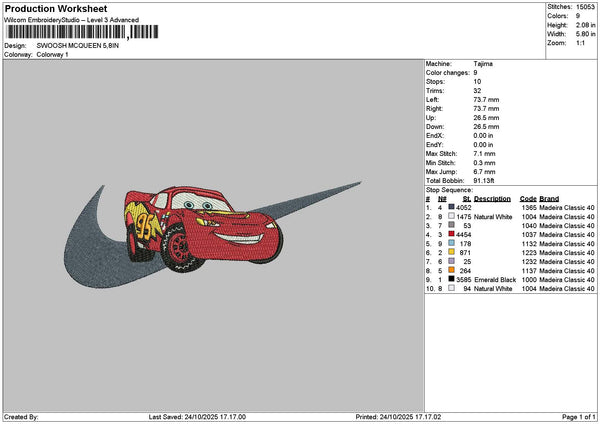
Task: Click thread code 1137 in stop 8
Action: pyautogui.click(x=529, y=271)
